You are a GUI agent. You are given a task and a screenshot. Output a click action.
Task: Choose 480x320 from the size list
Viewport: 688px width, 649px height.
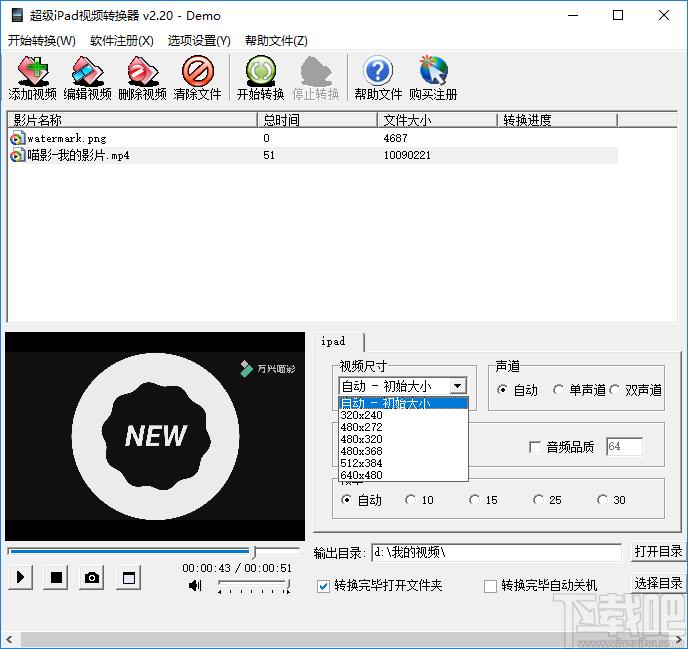tap(362, 439)
